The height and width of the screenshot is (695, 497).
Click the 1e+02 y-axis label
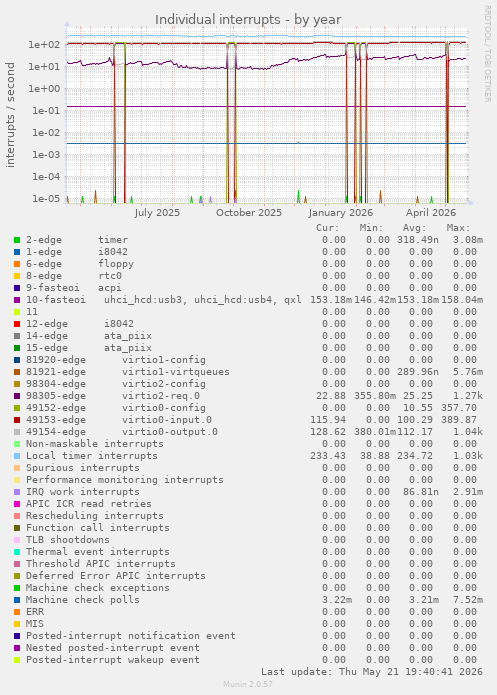coord(44,44)
